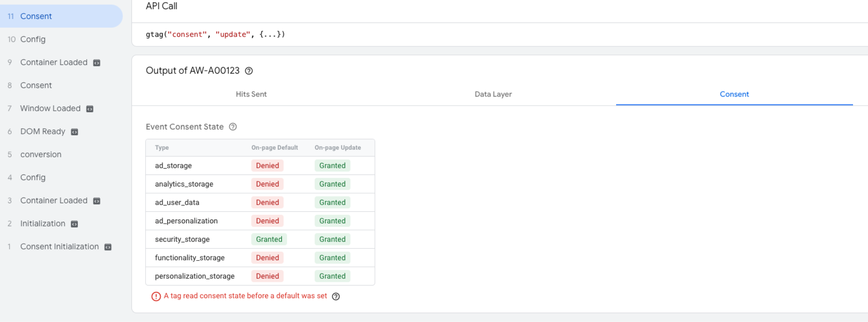Click code icon beside Container Loaded event 3
The image size is (868, 322).
click(97, 201)
